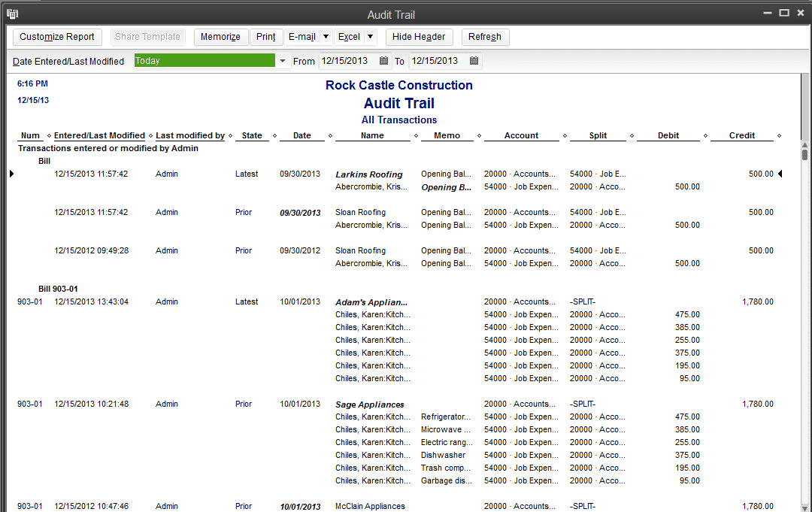
Task: Select the Larkins Roofing bill entry
Action: (368, 174)
